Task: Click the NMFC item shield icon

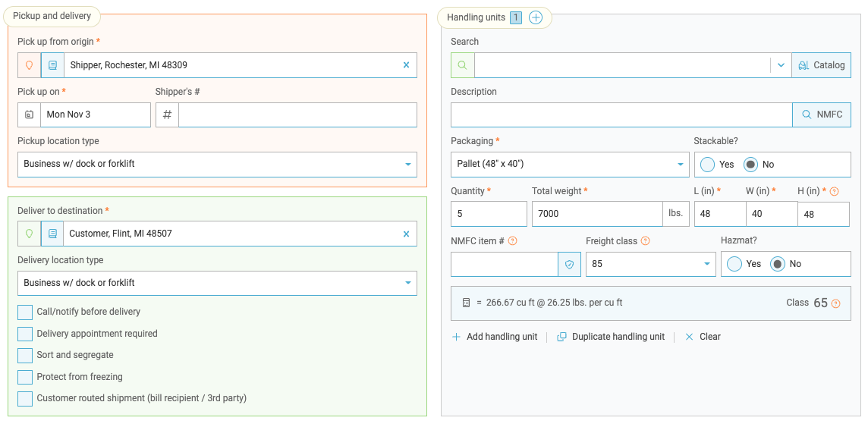Action: (570, 264)
